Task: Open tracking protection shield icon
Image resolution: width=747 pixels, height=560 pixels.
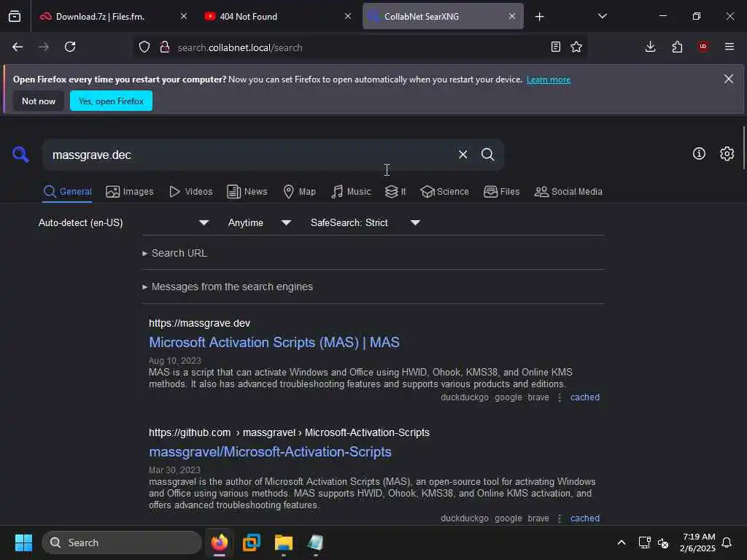Action: click(144, 47)
